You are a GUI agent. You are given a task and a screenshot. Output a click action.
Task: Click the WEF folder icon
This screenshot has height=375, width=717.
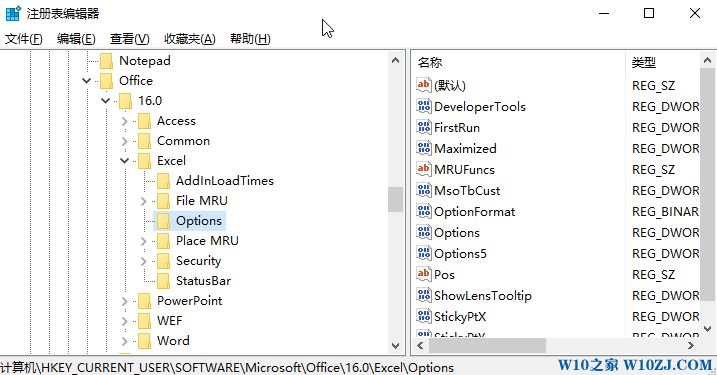pyautogui.click(x=144, y=321)
